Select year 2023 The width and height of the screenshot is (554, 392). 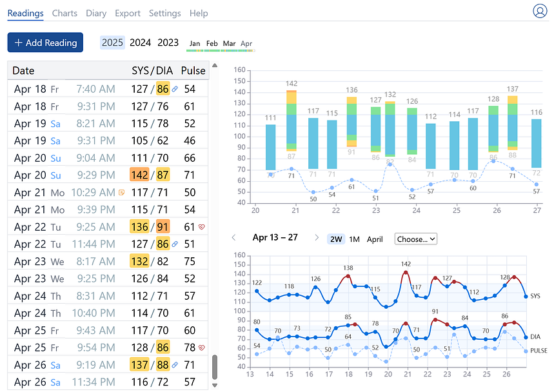tap(168, 43)
